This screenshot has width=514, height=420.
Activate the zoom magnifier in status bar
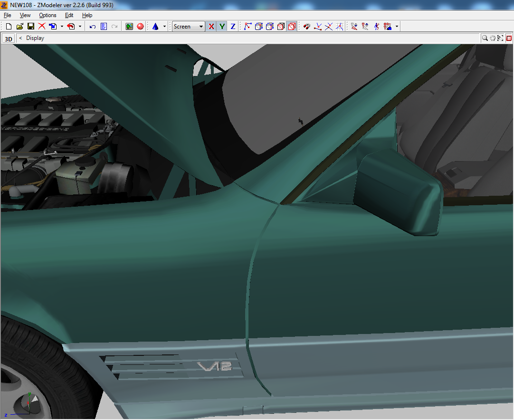click(485, 38)
